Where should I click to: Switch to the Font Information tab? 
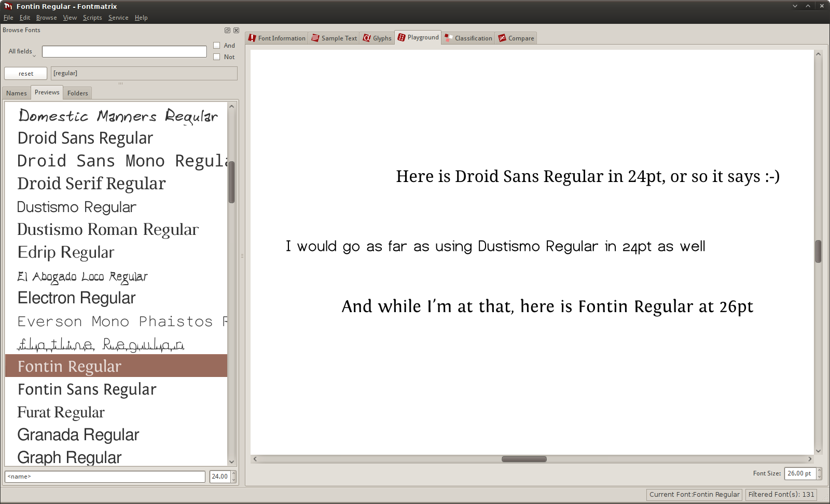[x=277, y=38]
